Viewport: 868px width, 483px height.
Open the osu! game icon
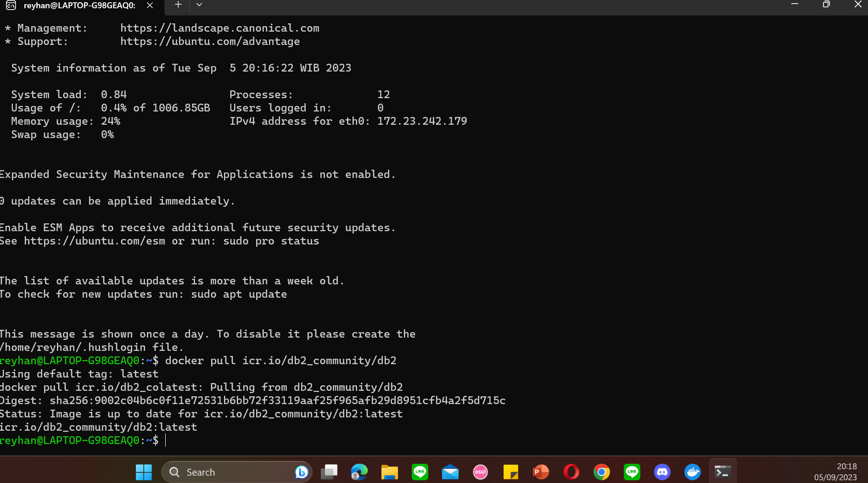(x=480, y=472)
